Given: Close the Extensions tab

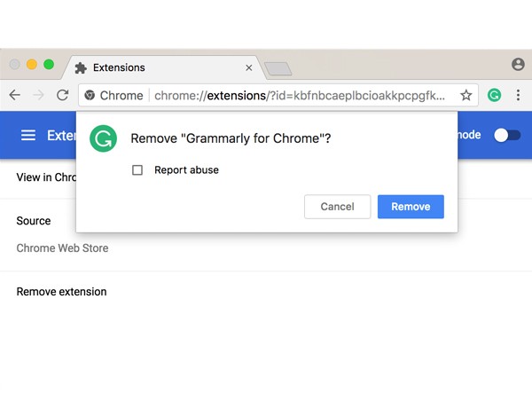Looking at the screenshot, I should click(248, 67).
